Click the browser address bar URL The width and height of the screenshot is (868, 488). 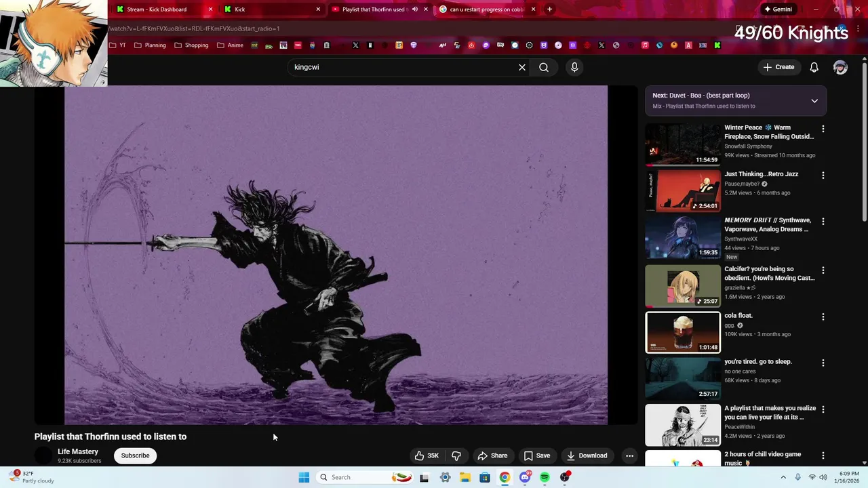pyautogui.click(x=194, y=28)
